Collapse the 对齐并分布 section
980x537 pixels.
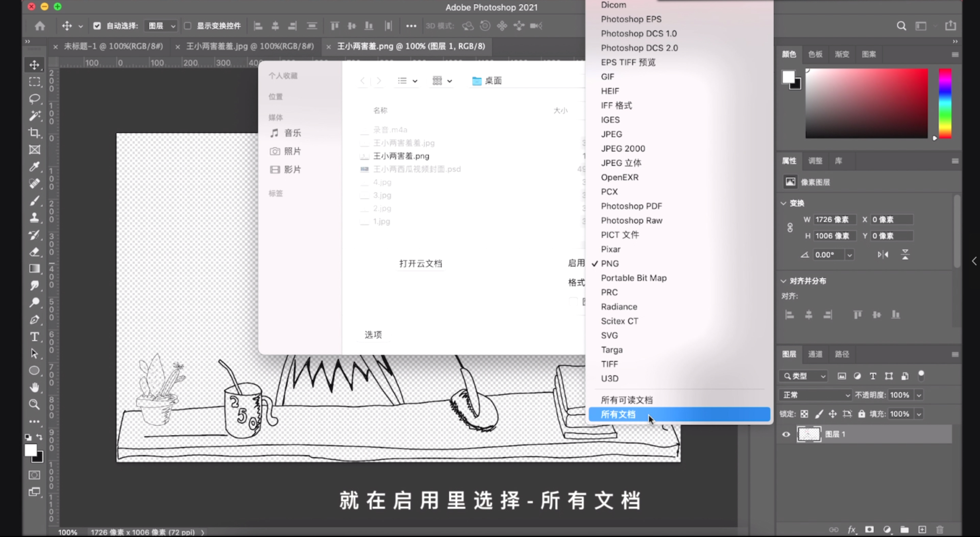click(x=783, y=281)
